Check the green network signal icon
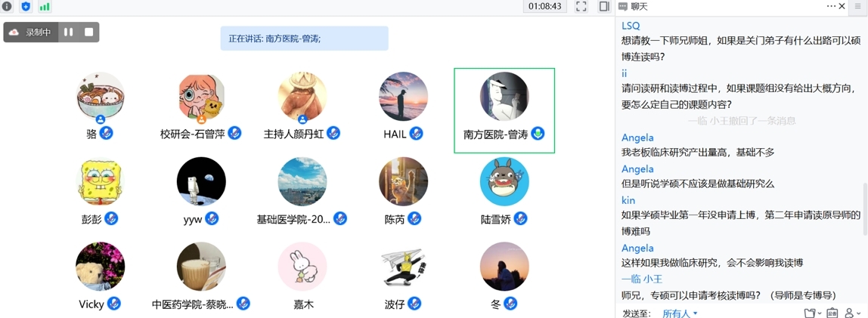The width and height of the screenshot is (868, 318). [x=45, y=7]
